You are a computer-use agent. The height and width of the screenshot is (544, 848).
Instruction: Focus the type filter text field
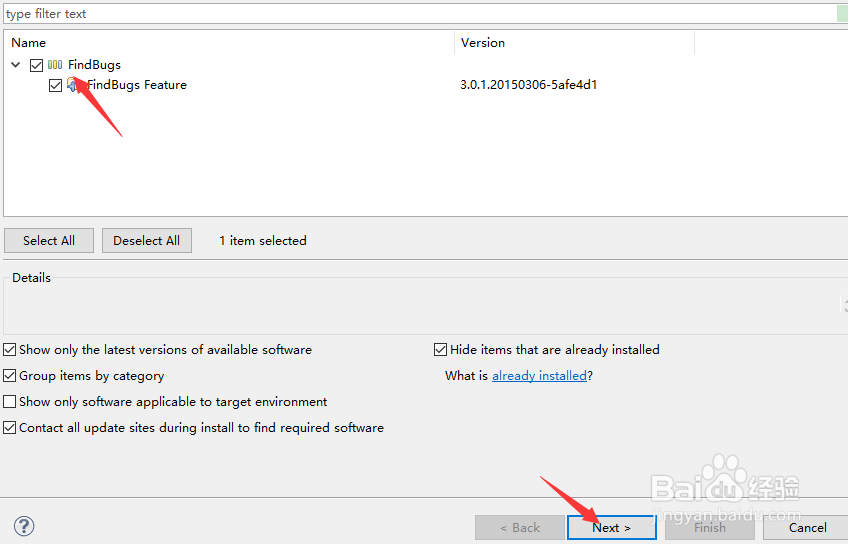pos(420,14)
